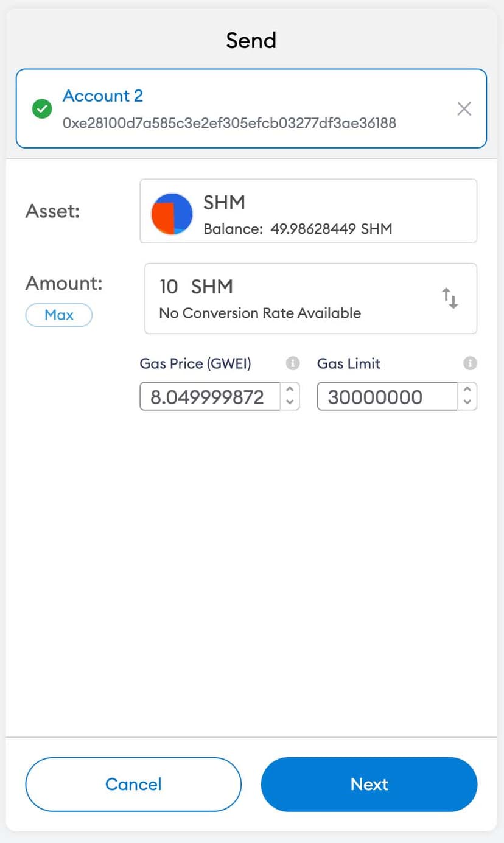This screenshot has width=504, height=843.
Task: Click the SHM token logo icon
Action: [172, 214]
